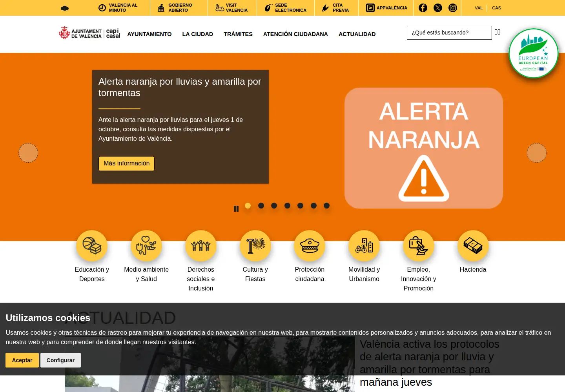
Task: Open the La Ciudad menu
Action: coord(198,34)
